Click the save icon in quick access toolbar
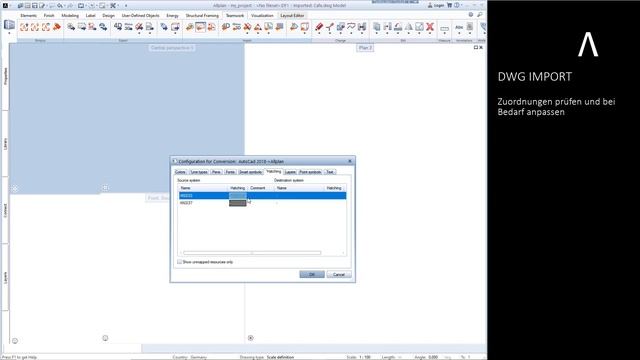The width and height of the screenshot is (640, 360). (35, 6)
